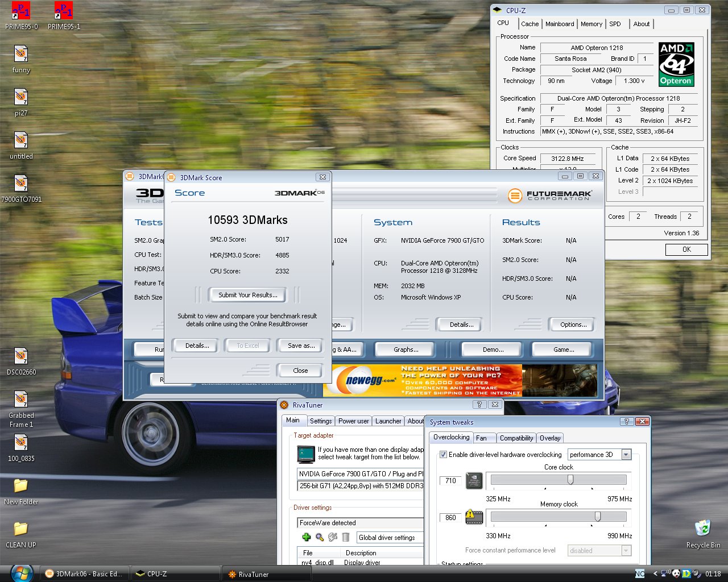This screenshot has height=582, width=728.
Task: Expand hidden system tray icons arrow
Action: pyautogui.click(x=655, y=573)
